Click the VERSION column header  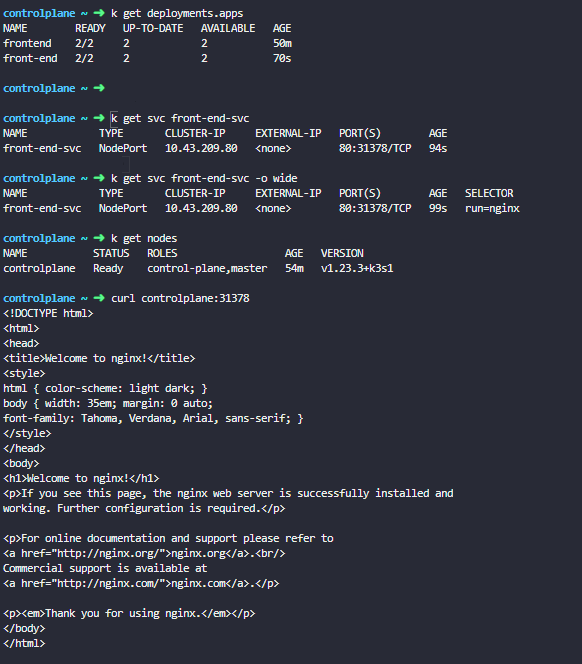pyautogui.click(x=342, y=254)
